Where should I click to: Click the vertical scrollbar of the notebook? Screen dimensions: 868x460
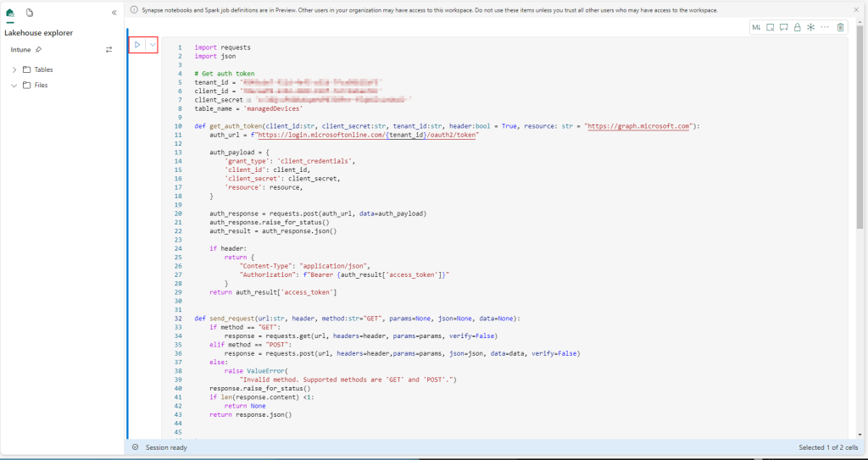pyautogui.click(x=860, y=127)
